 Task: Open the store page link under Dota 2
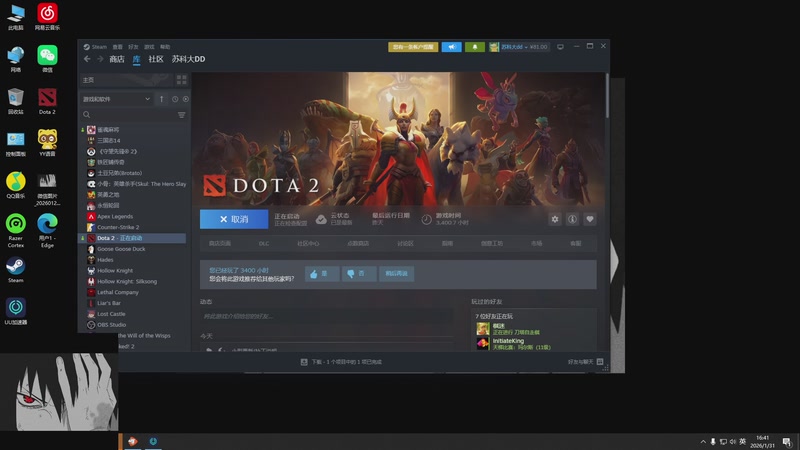tap(220, 244)
